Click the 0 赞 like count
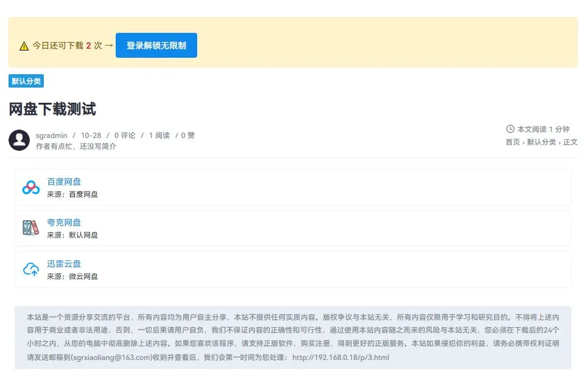Image resolution: width=588 pixels, height=388 pixels. (187, 136)
